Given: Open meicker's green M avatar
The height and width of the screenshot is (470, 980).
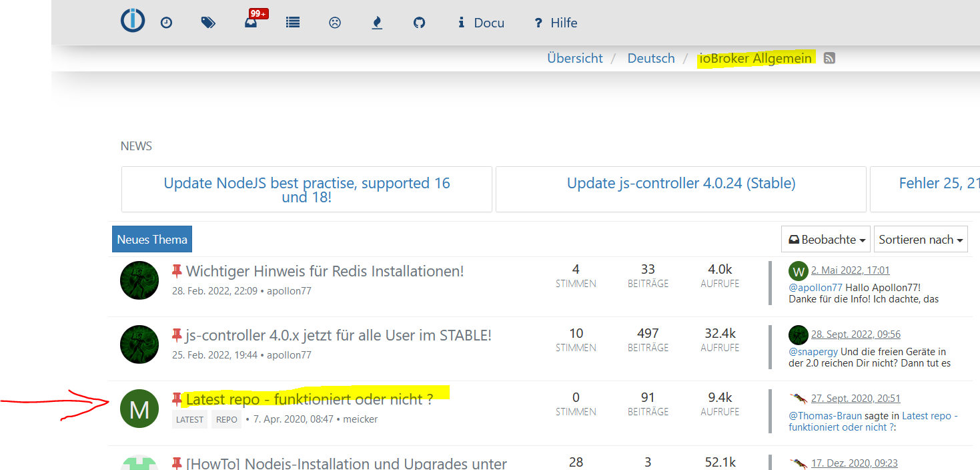Looking at the screenshot, I should click(139, 409).
